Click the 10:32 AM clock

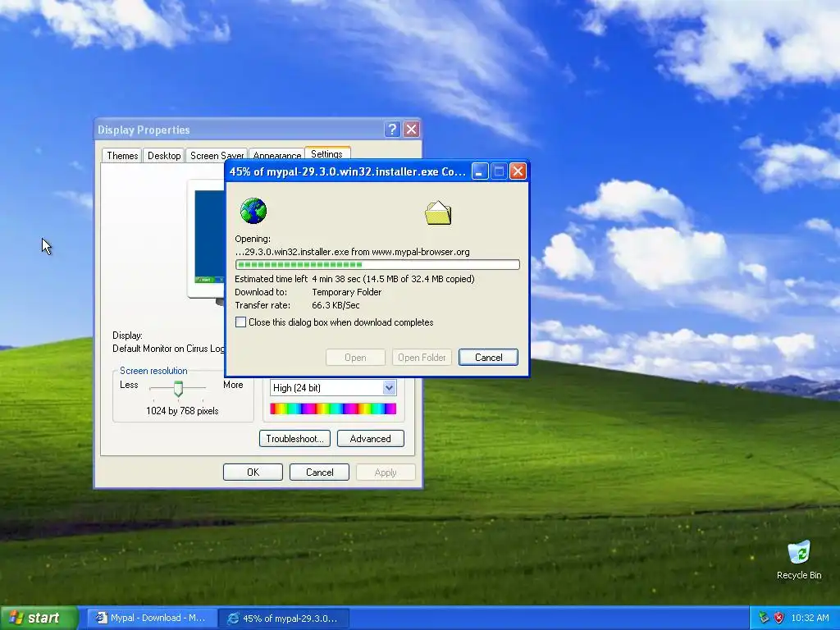point(810,618)
